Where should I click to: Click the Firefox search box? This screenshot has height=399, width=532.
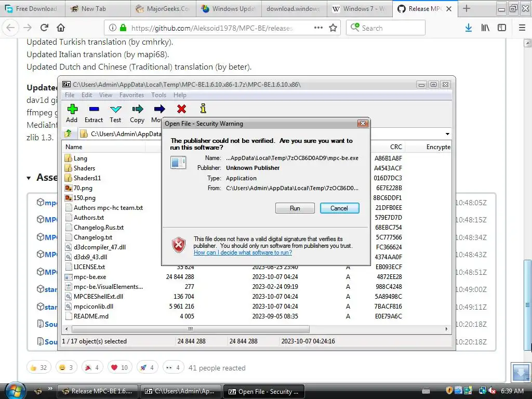(x=386, y=28)
